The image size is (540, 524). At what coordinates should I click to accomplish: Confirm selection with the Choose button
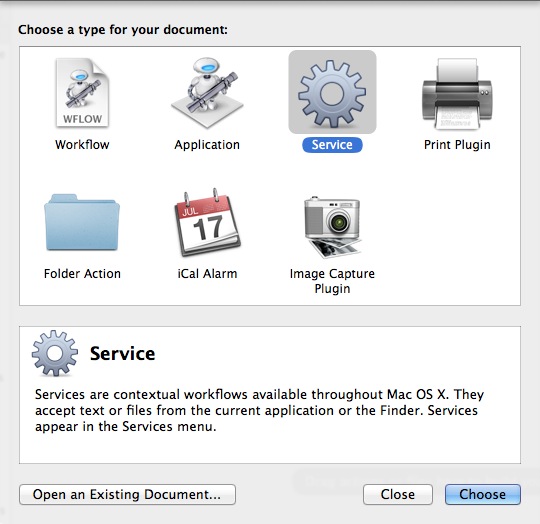tap(482, 494)
